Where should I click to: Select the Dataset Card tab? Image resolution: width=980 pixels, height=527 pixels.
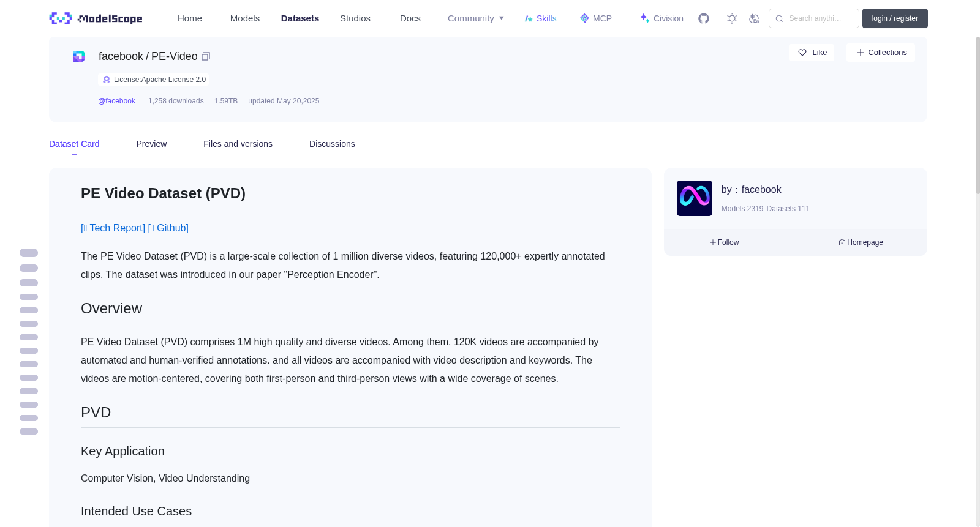(x=74, y=144)
